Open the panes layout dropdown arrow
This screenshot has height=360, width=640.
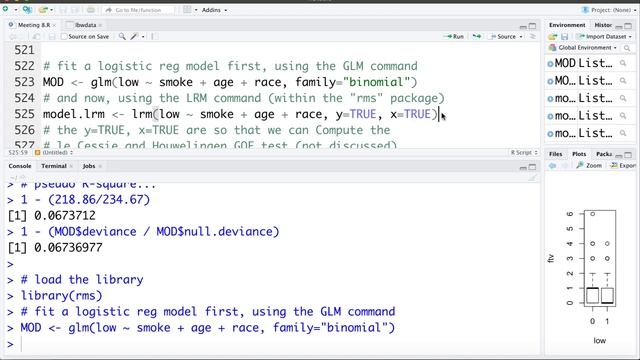pyautogui.click(x=196, y=10)
